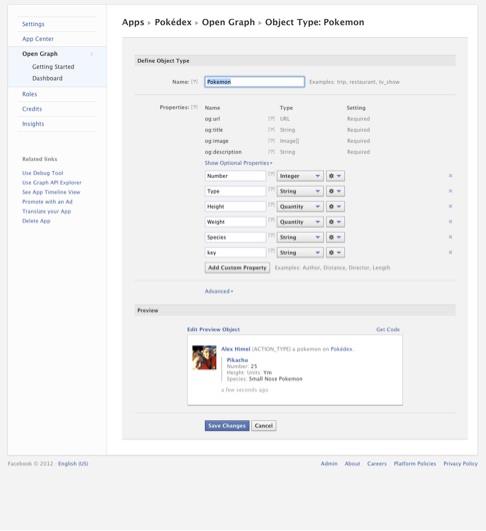Open Careers footer link
This screenshot has height=531, width=486.
tap(377, 464)
